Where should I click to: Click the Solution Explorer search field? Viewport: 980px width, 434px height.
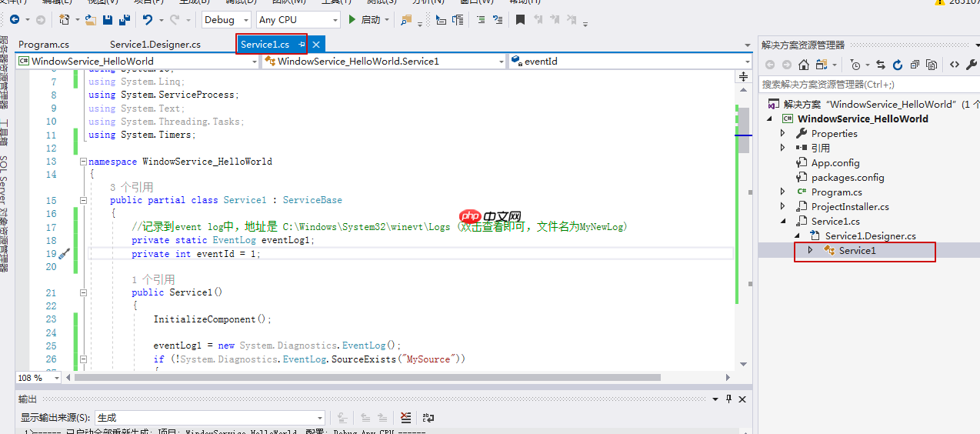coord(869,84)
